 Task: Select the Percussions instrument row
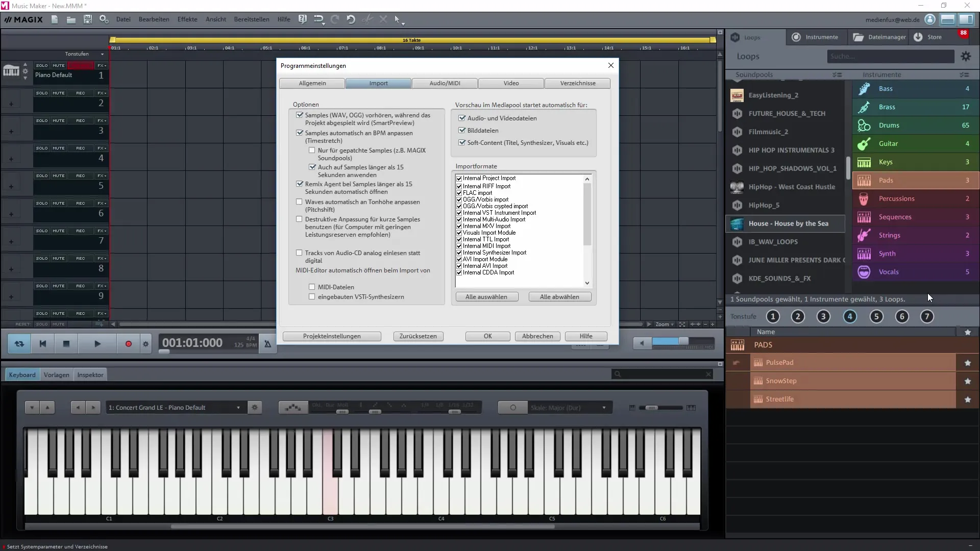click(916, 199)
